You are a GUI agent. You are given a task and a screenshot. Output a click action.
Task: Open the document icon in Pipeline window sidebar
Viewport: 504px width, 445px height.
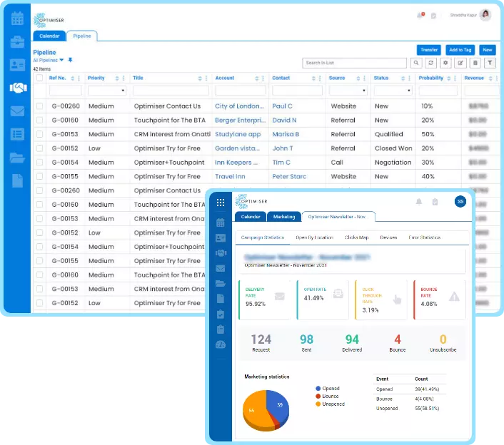17,180
